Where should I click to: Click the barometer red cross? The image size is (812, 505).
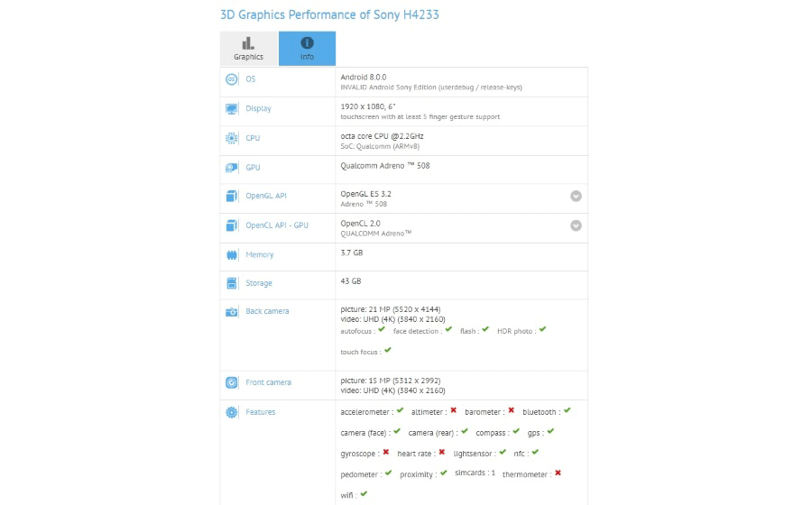(512, 410)
